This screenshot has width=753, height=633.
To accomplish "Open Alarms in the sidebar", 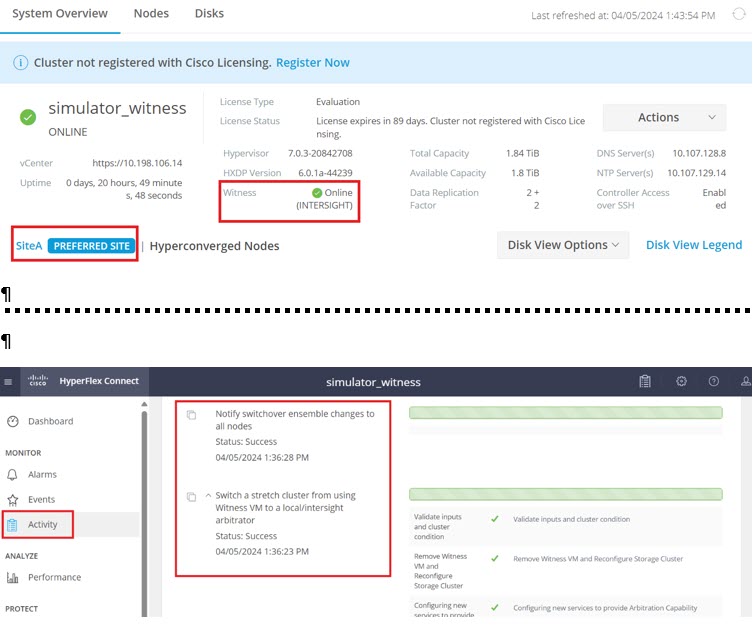I will coord(42,475).
